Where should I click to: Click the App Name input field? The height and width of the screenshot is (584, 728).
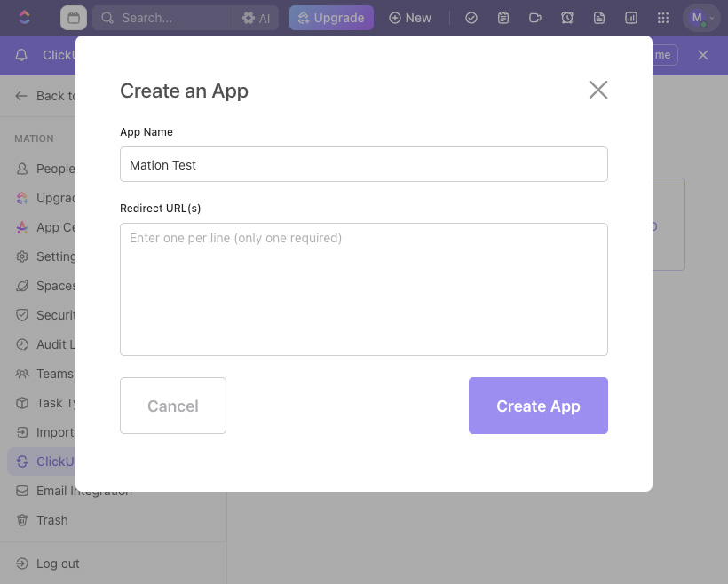[363, 164]
